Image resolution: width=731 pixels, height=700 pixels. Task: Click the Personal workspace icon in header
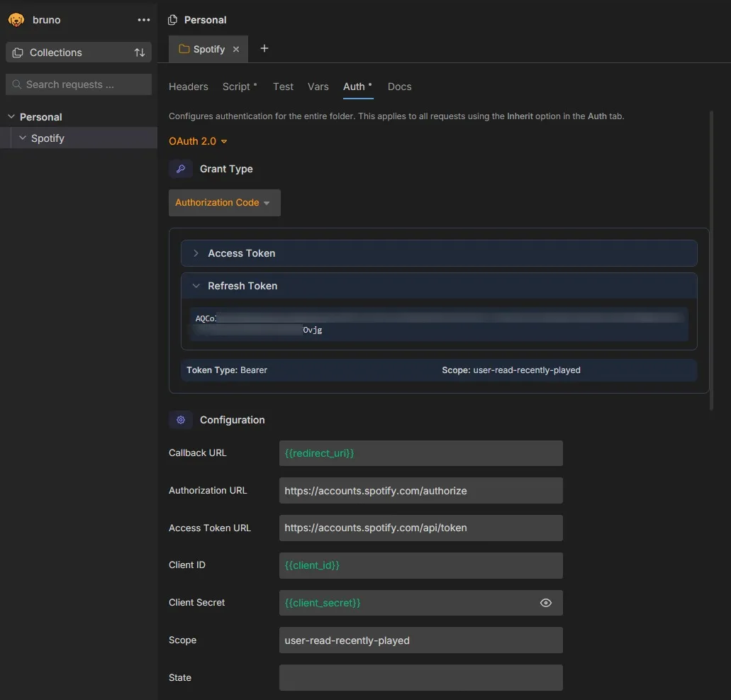[172, 20]
